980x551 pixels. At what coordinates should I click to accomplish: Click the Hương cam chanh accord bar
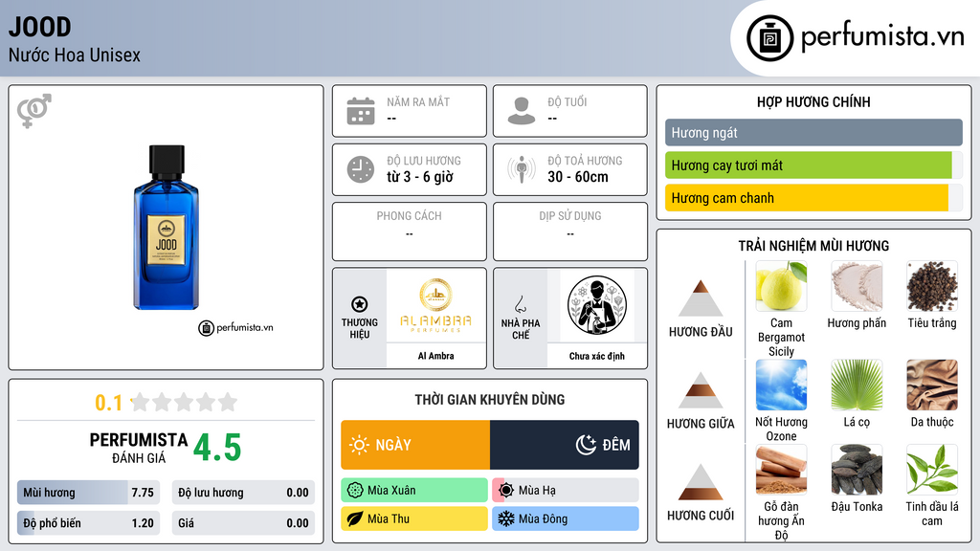pyautogui.click(x=813, y=197)
